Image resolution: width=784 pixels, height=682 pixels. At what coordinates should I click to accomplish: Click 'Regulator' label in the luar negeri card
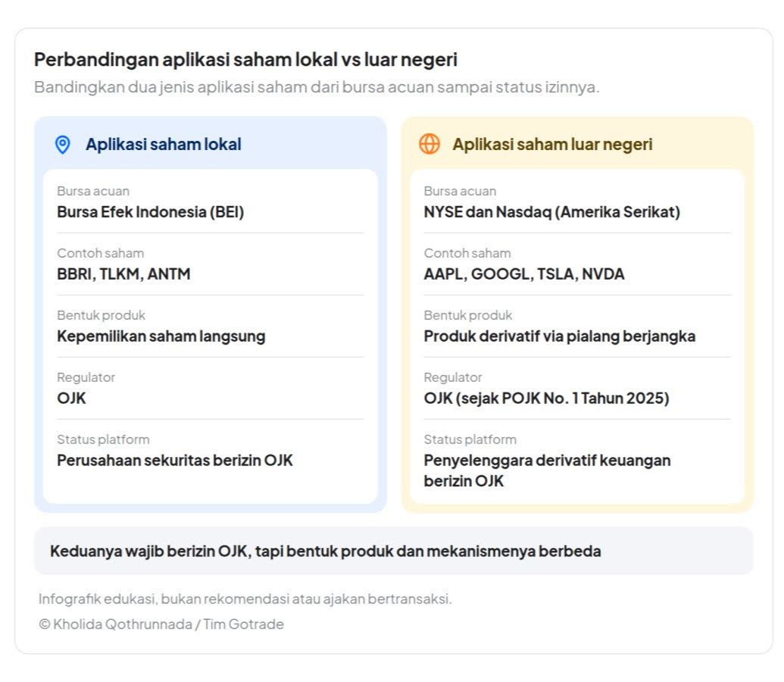[453, 377]
